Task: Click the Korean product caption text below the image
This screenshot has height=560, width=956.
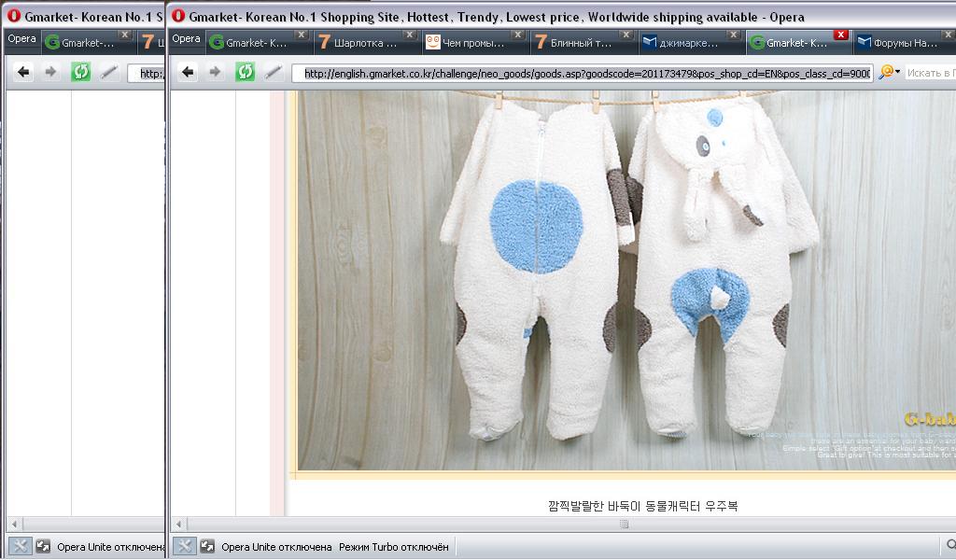Action: 642,506
